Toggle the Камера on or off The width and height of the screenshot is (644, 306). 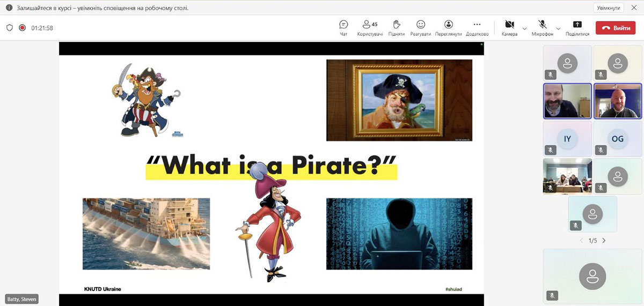pos(510,28)
